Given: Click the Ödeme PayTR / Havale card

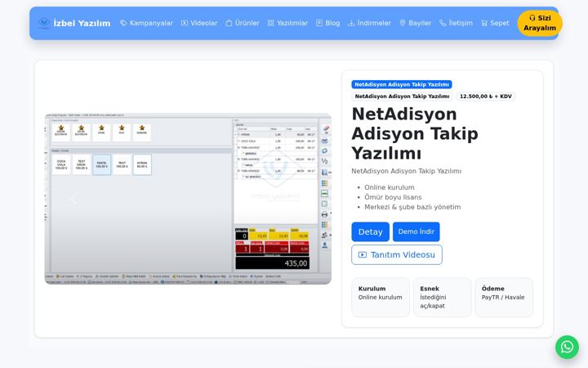Looking at the screenshot, I should tap(504, 297).
